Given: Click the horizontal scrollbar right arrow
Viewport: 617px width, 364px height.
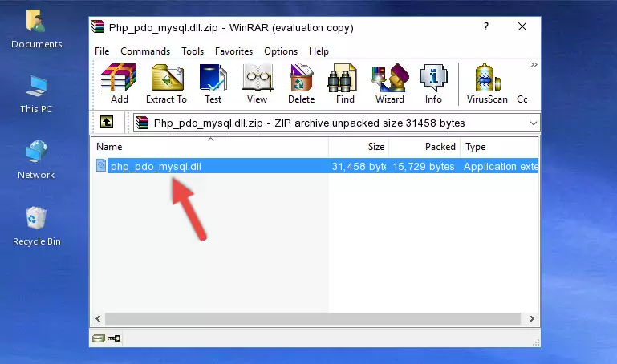Looking at the screenshot, I should coord(532,318).
